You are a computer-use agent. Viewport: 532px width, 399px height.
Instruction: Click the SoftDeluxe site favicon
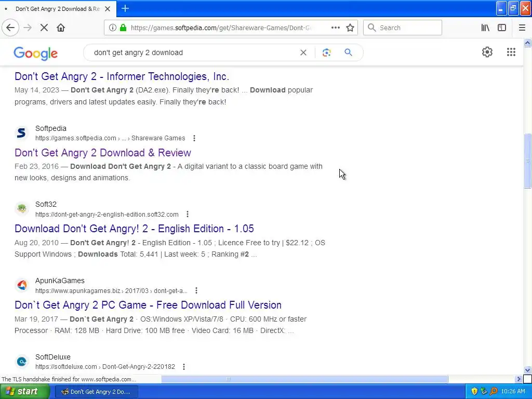click(x=22, y=362)
